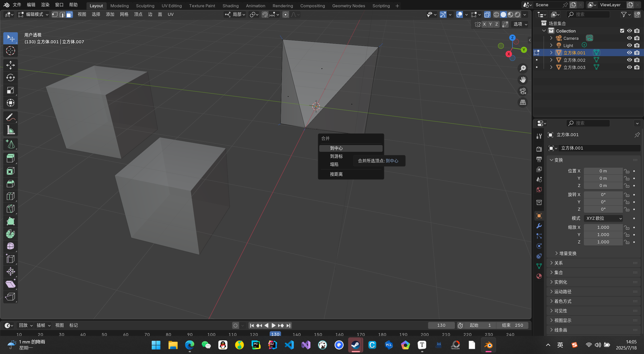Select the Measure ruler tool
644x354 pixels.
(10, 130)
